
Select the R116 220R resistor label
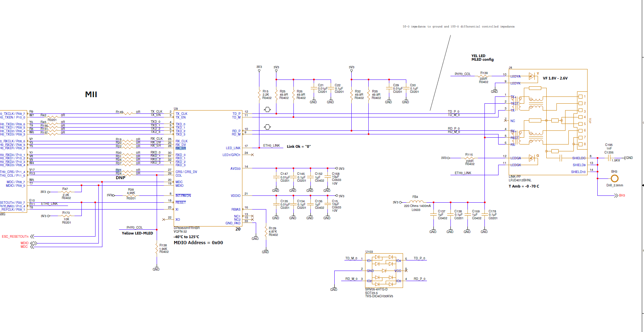470,159
